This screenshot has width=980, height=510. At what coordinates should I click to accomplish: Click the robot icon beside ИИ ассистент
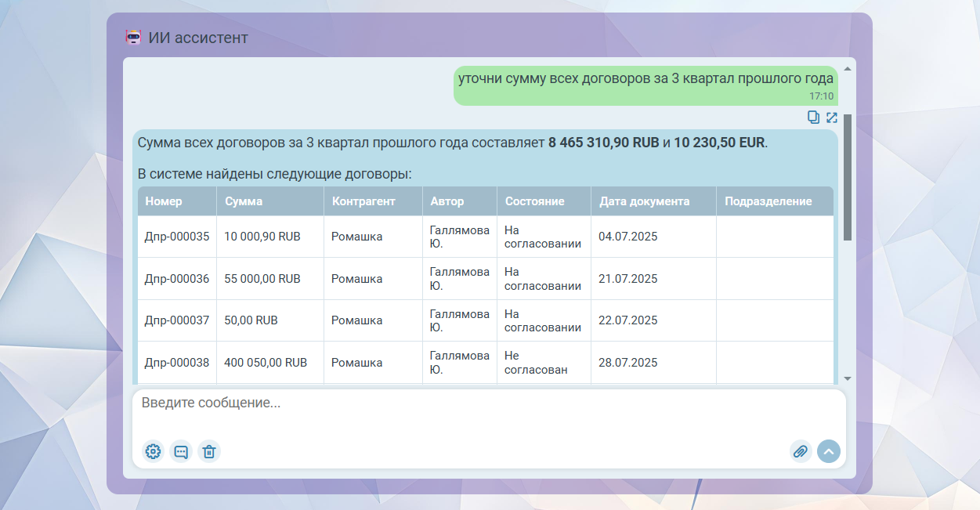point(134,37)
